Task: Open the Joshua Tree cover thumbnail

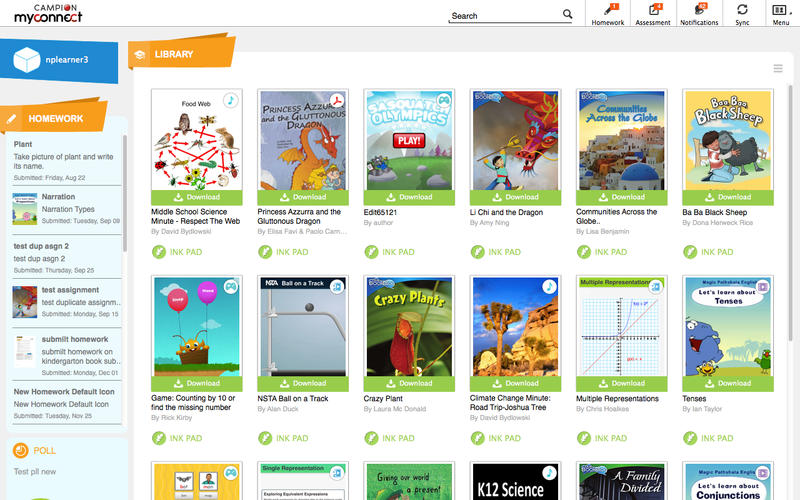Action: click(515, 327)
